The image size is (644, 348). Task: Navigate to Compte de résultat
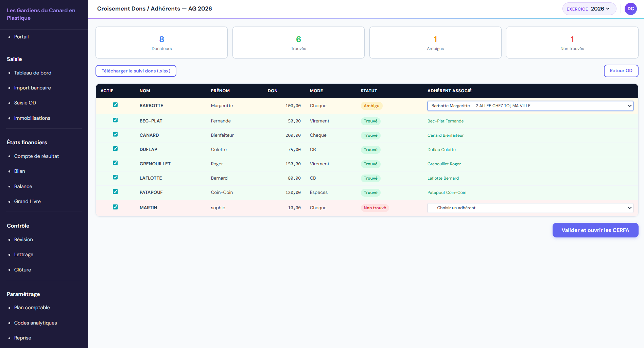click(36, 156)
